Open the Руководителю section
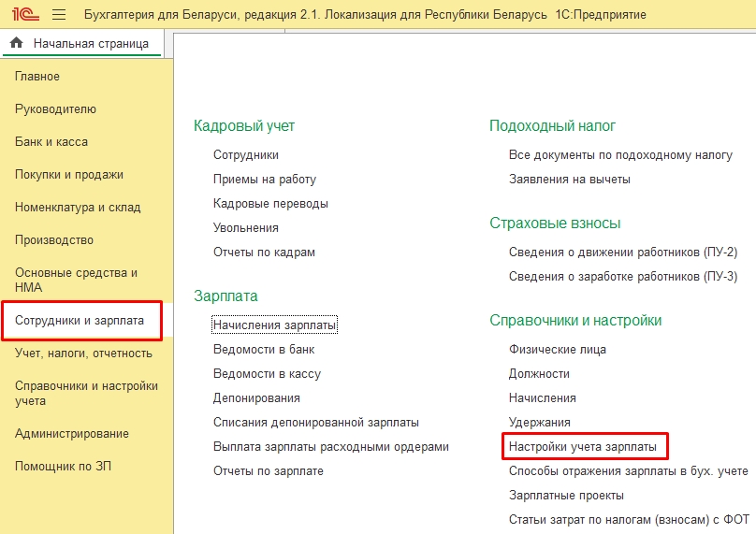 [x=55, y=108]
